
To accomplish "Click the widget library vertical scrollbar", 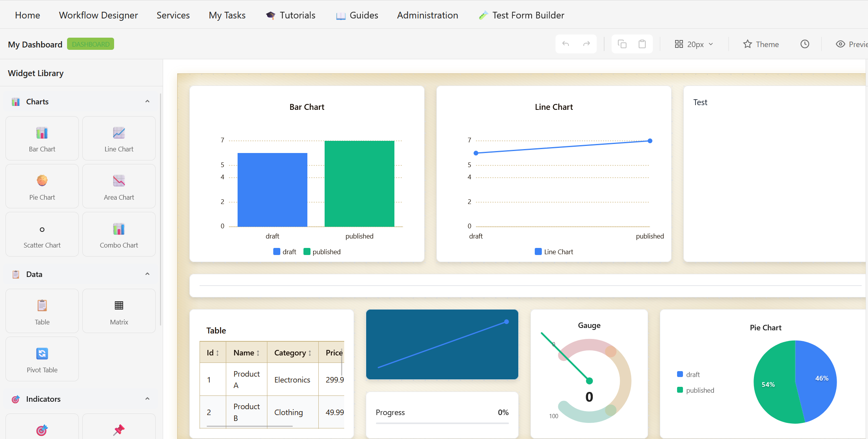I will (161, 209).
